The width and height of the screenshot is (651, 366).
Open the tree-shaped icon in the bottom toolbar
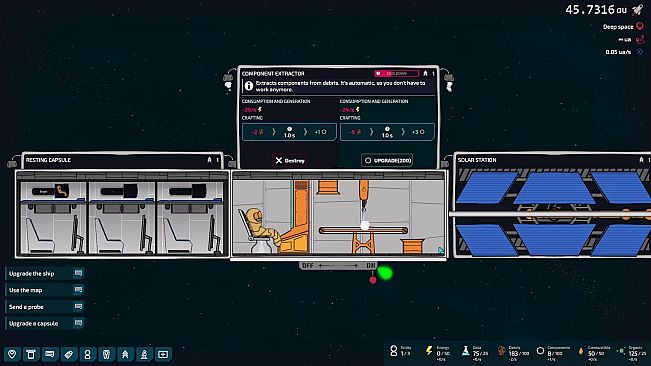click(125, 354)
